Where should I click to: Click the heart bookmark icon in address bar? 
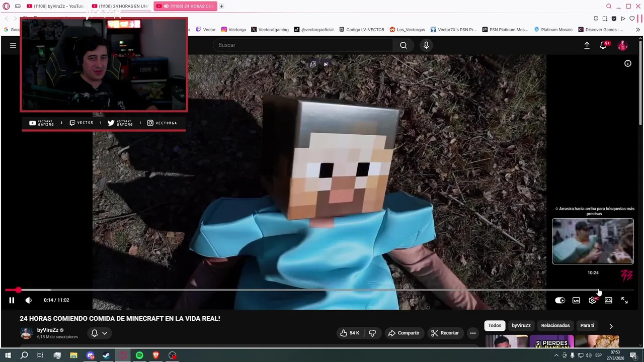click(632, 19)
